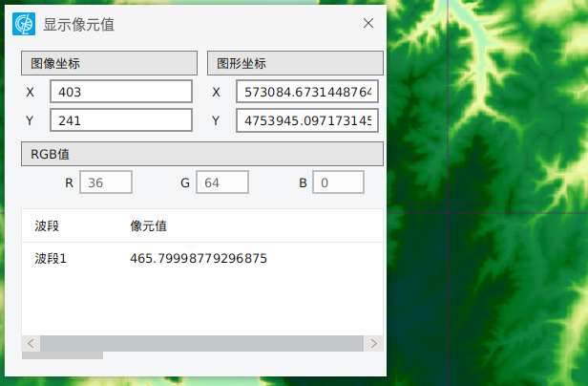
Task: Click the 像元值 column header
Action: pyautogui.click(x=149, y=226)
